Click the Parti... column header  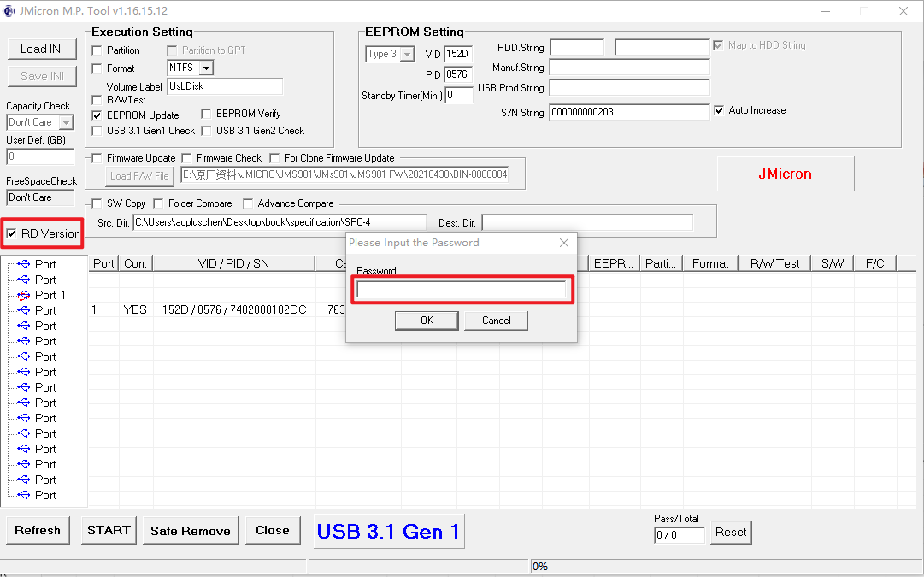[x=662, y=263]
